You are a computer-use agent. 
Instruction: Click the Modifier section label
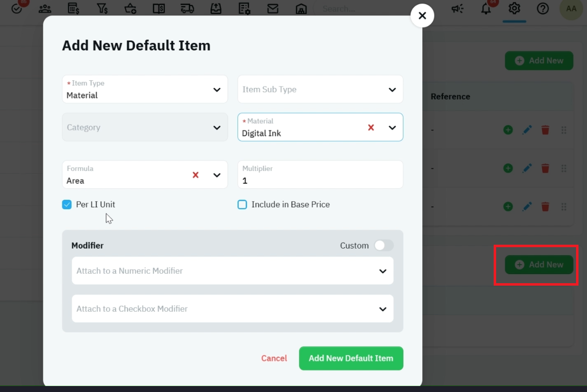[x=87, y=246]
